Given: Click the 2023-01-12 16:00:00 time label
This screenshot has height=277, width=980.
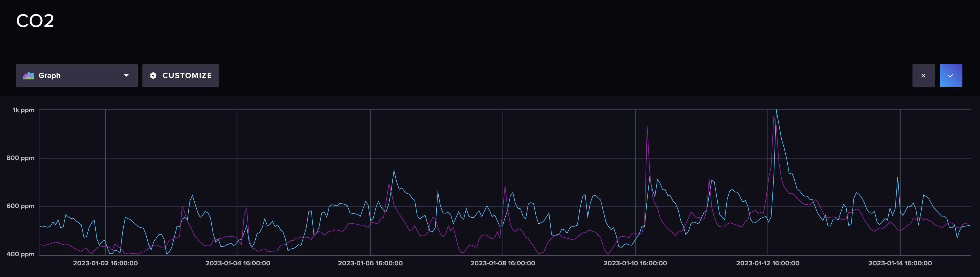Looking at the screenshot, I should click(x=767, y=263).
